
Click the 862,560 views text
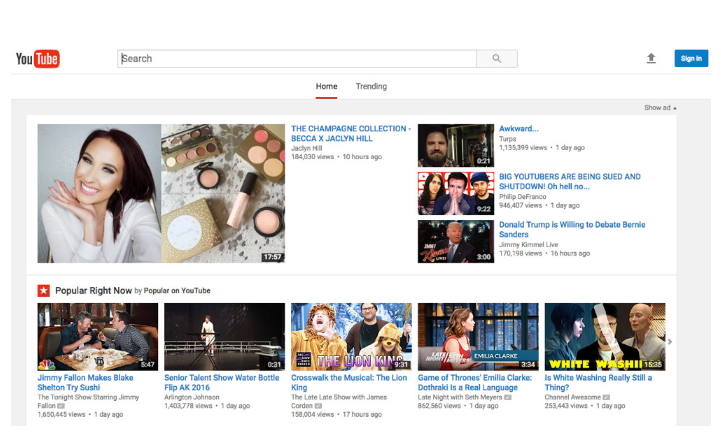pos(440,406)
